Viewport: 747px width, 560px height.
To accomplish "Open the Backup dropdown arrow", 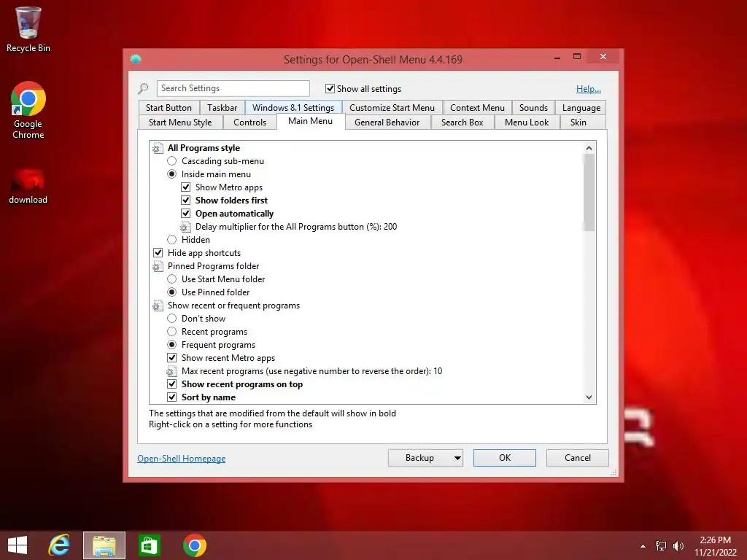I will [x=457, y=458].
